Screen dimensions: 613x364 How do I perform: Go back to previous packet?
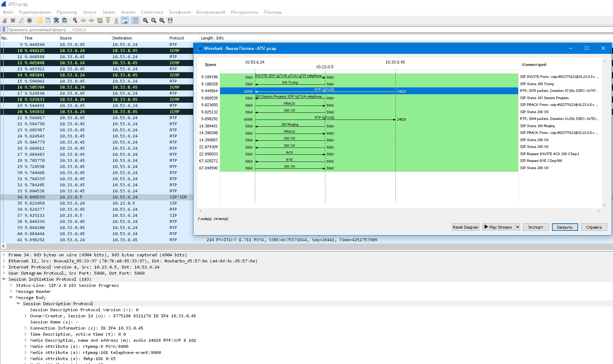pyautogui.click(x=83, y=20)
